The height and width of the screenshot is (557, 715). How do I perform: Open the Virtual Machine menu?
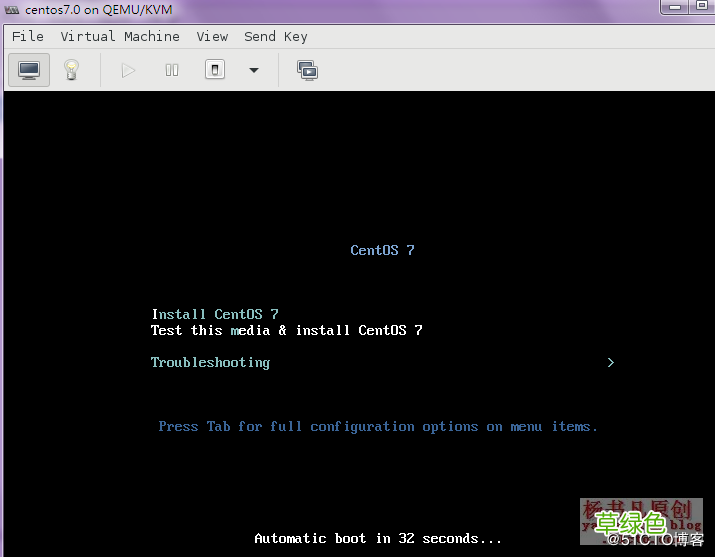[120, 36]
